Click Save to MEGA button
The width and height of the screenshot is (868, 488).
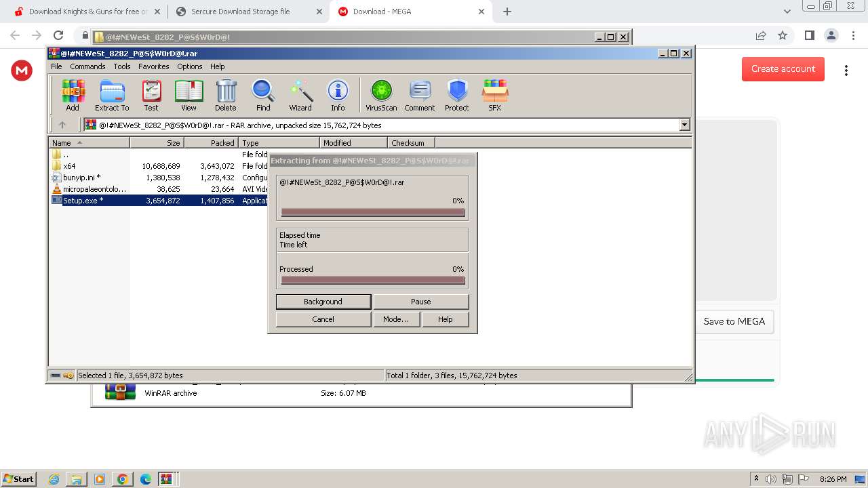click(x=734, y=321)
